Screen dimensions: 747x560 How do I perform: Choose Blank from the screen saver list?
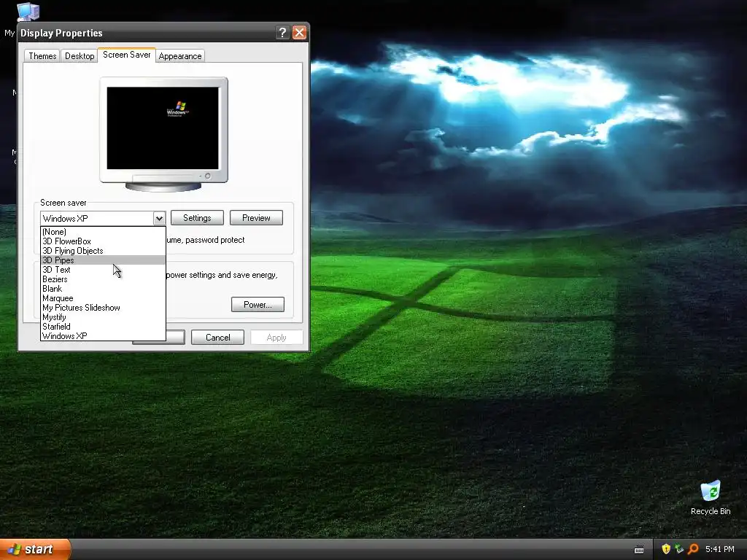(x=103, y=289)
